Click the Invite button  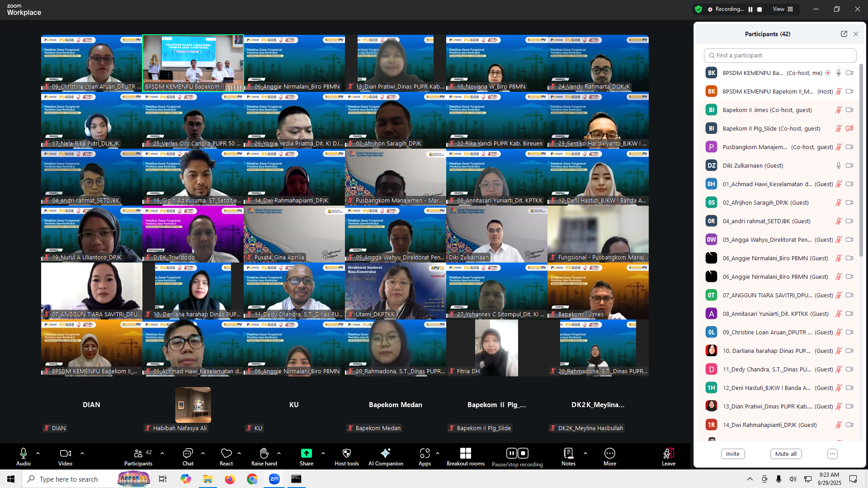(732, 454)
